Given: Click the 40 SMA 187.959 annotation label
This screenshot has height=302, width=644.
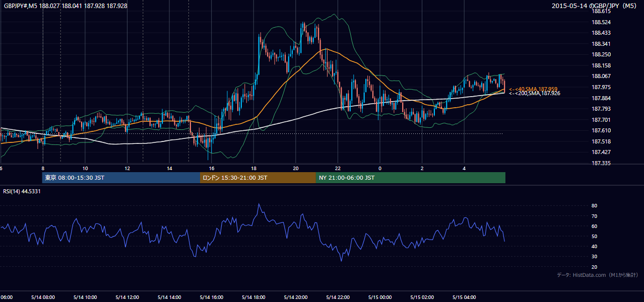Looking at the screenshot, I should click(x=533, y=89).
